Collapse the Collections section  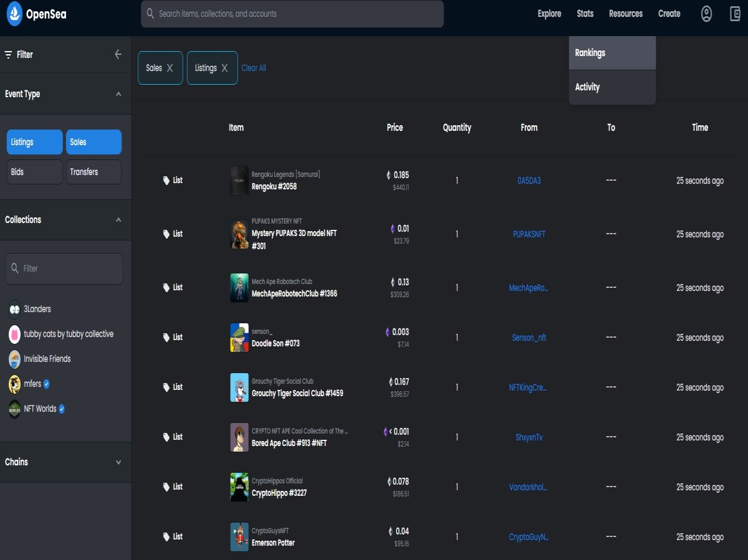click(x=118, y=220)
